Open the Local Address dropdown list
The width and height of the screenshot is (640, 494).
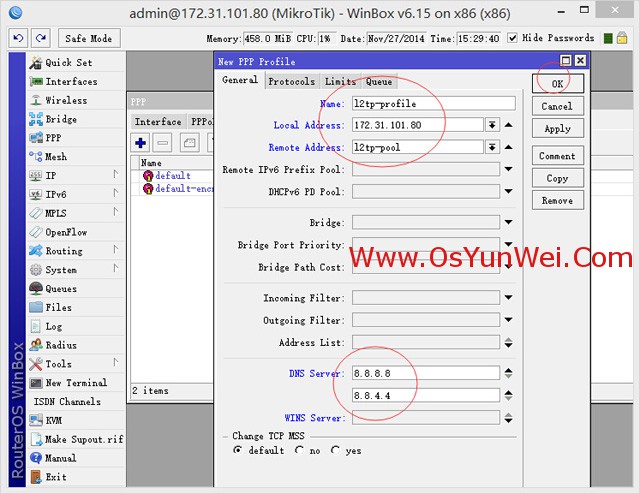pos(492,125)
